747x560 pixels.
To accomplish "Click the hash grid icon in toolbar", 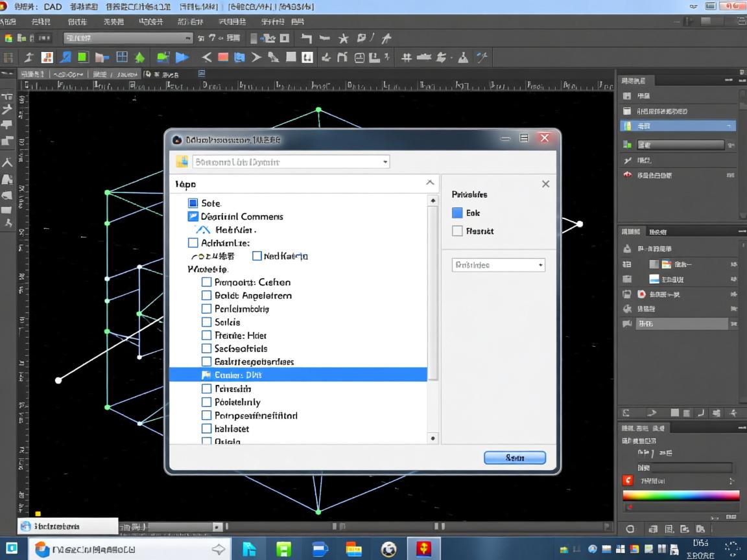I will (407, 58).
